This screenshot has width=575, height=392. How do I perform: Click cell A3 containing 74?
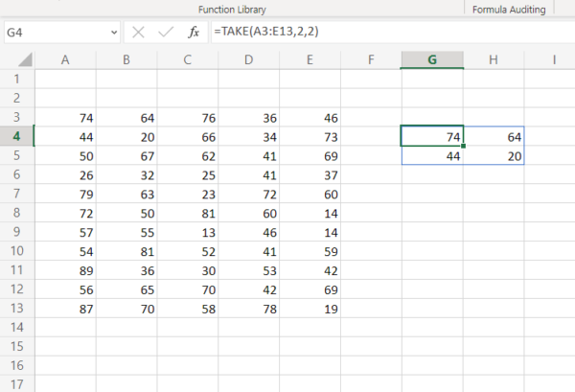pos(65,117)
